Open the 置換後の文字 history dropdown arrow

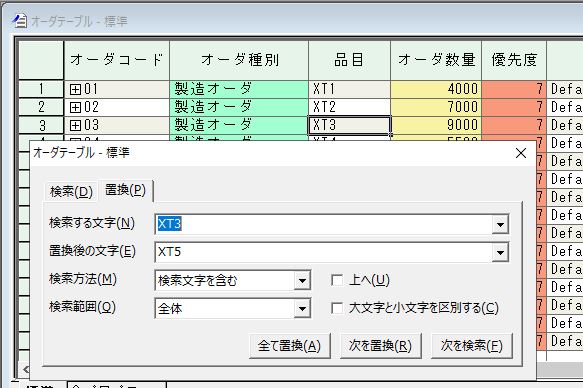(500, 252)
